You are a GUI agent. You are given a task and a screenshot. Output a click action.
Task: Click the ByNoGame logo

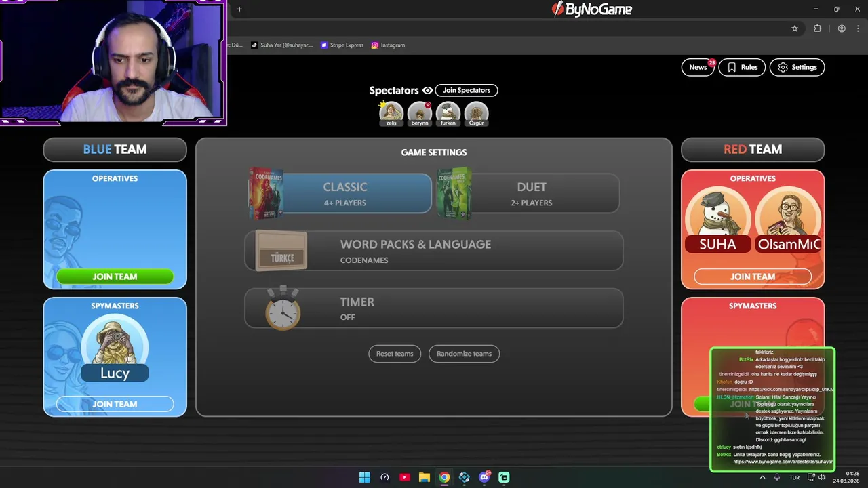point(592,9)
